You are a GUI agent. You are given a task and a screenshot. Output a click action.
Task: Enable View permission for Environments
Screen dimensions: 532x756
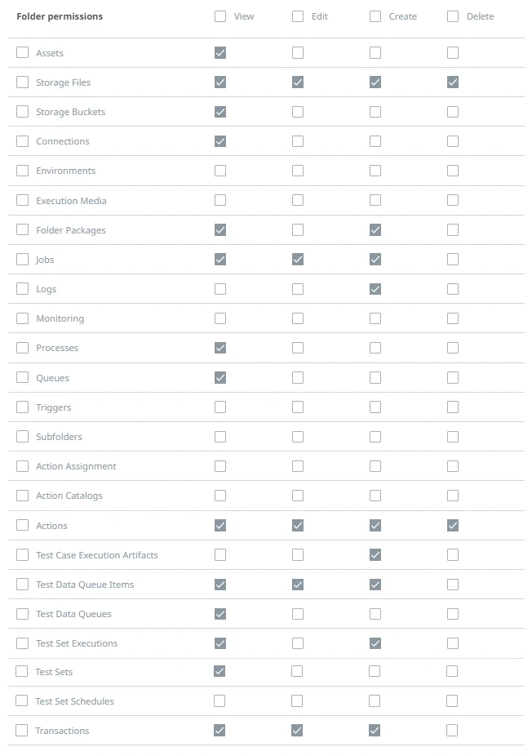[x=220, y=171]
